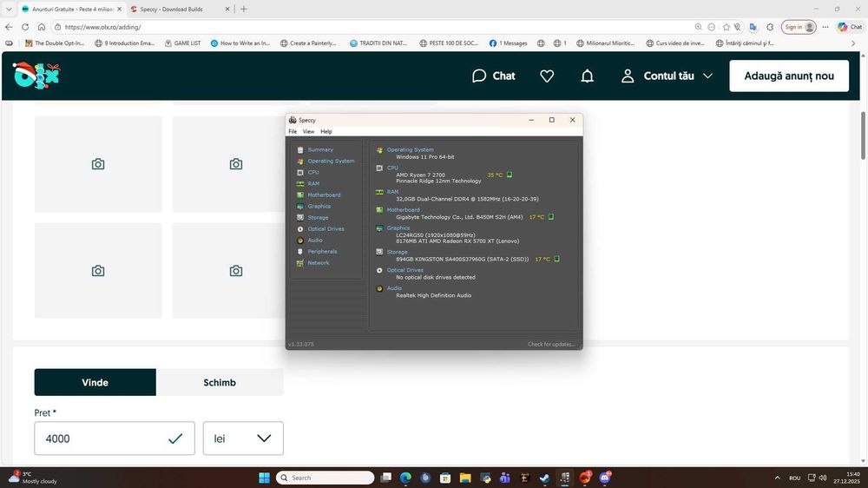This screenshot has height=488, width=868.
Task: Open a new browser tab
Action: (244, 9)
